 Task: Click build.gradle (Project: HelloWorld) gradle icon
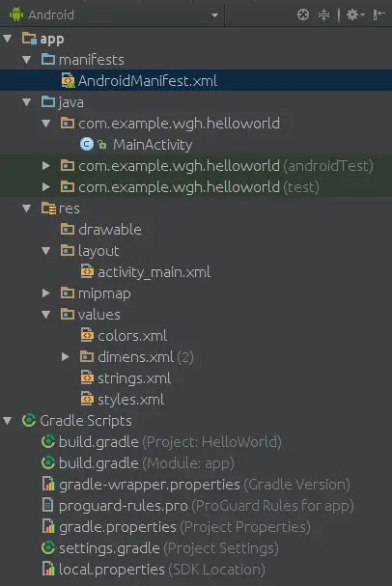[x=48, y=442]
